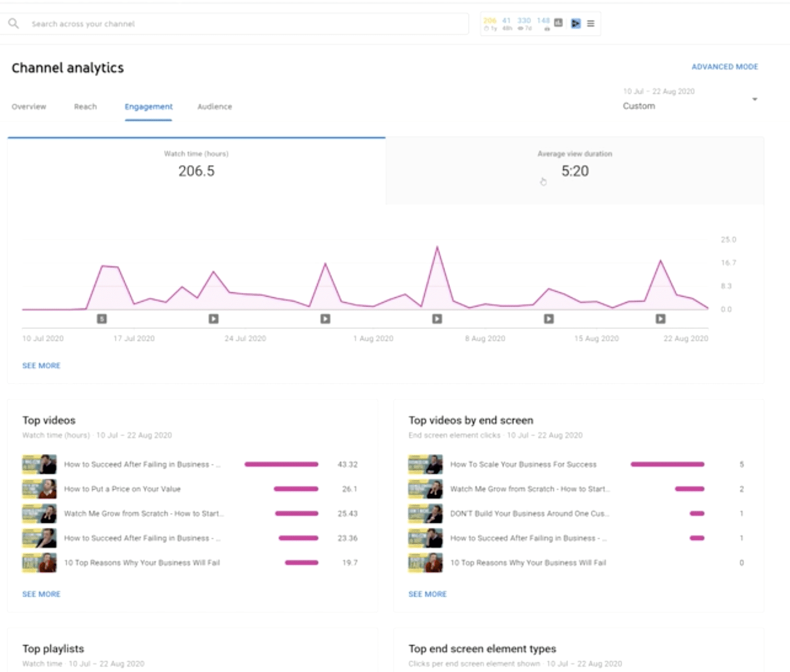Open the gray analytics icon in the top stats bar

tap(558, 23)
